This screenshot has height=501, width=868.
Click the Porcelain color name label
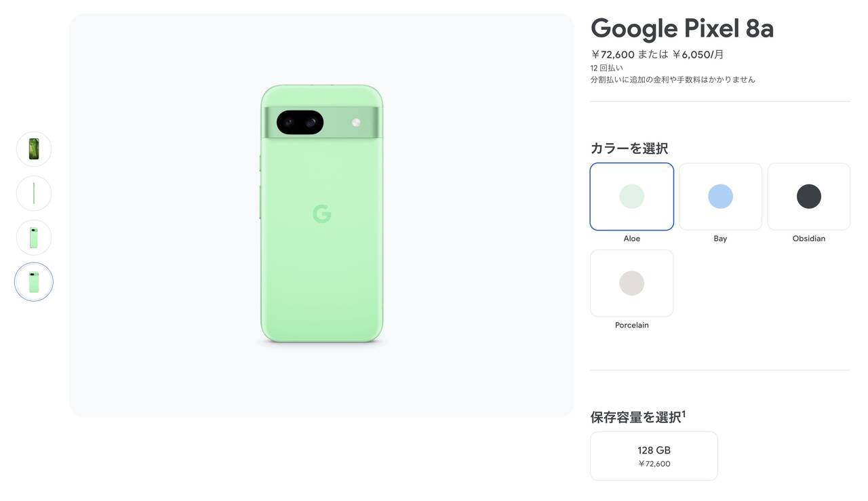631,325
